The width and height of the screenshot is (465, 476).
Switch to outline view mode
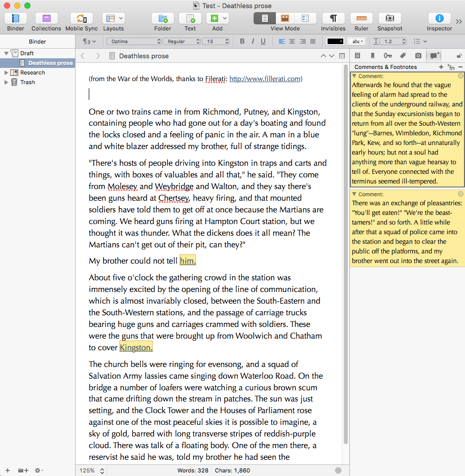point(305,19)
